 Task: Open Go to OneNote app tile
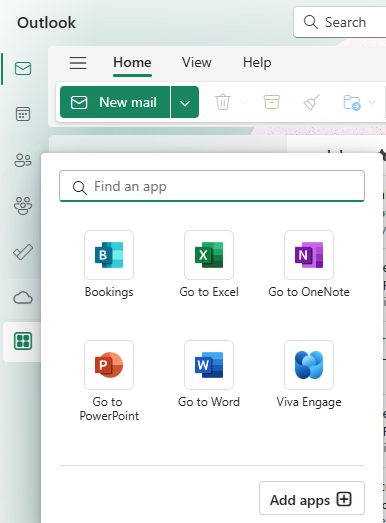(309, 255)
